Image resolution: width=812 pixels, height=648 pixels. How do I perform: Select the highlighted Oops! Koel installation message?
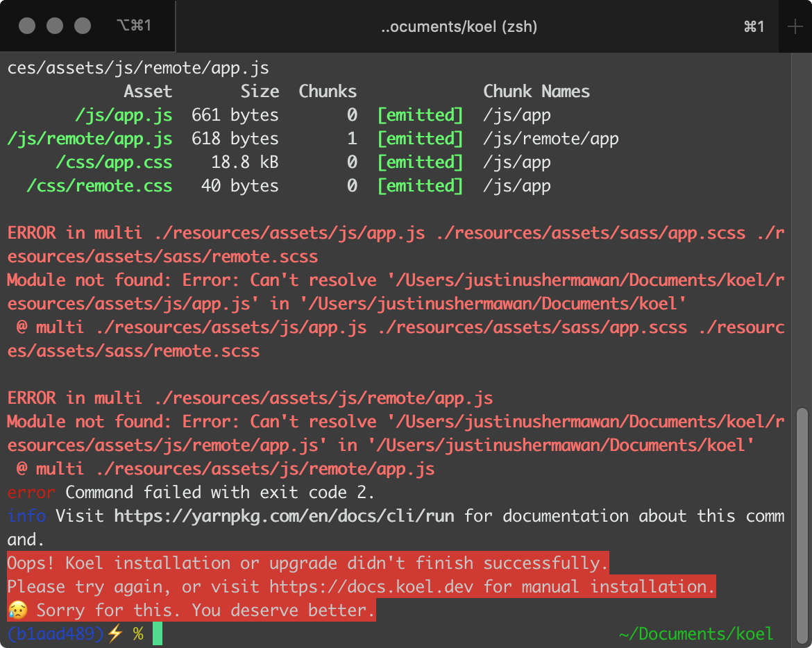(x=306, y=563)
